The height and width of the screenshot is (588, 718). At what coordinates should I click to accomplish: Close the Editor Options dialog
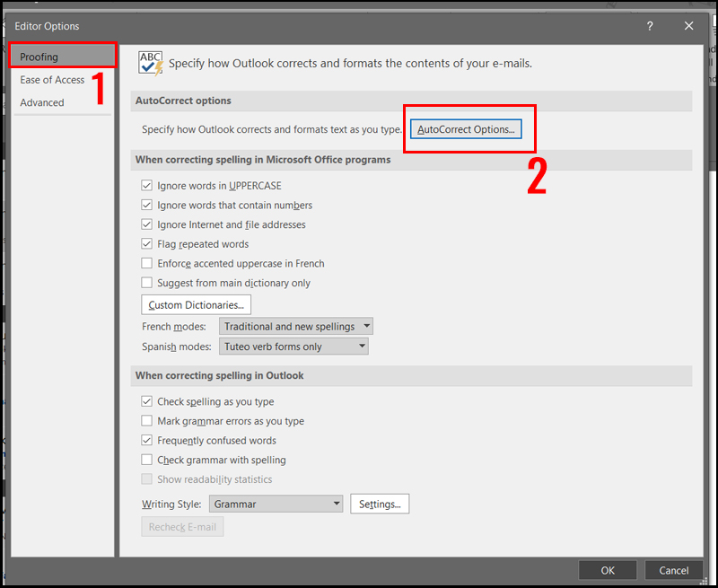[x=688, y=26]
